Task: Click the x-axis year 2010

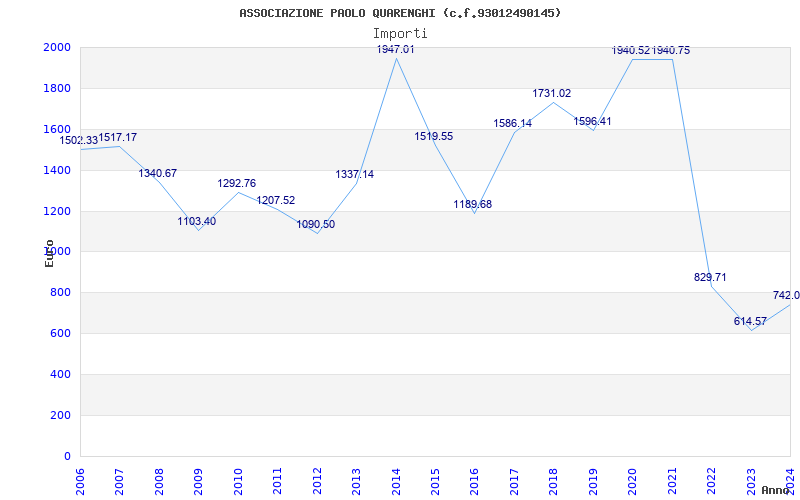Action: [238, 482]
